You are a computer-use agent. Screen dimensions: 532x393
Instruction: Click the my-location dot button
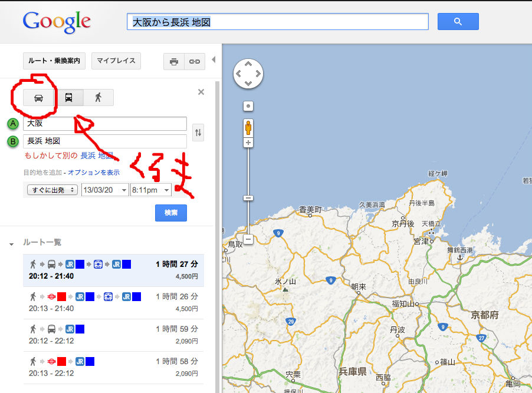tap(248, 106)
